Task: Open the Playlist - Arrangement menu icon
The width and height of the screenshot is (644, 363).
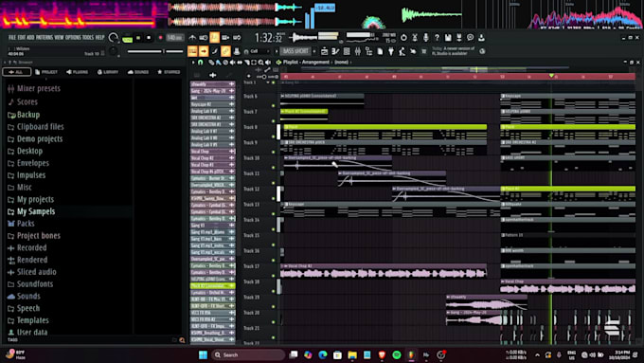Action: coord(278,63)
